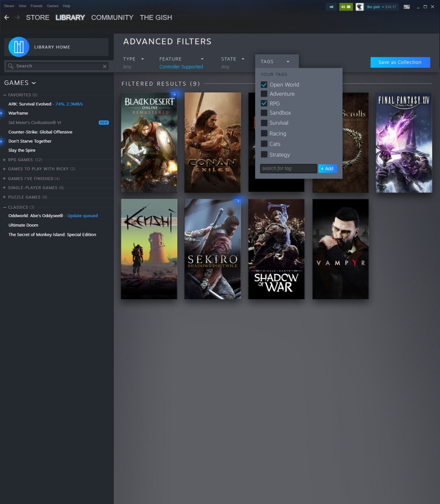
Task: Uncheck the Open World tag
Action: coord(264,85)
